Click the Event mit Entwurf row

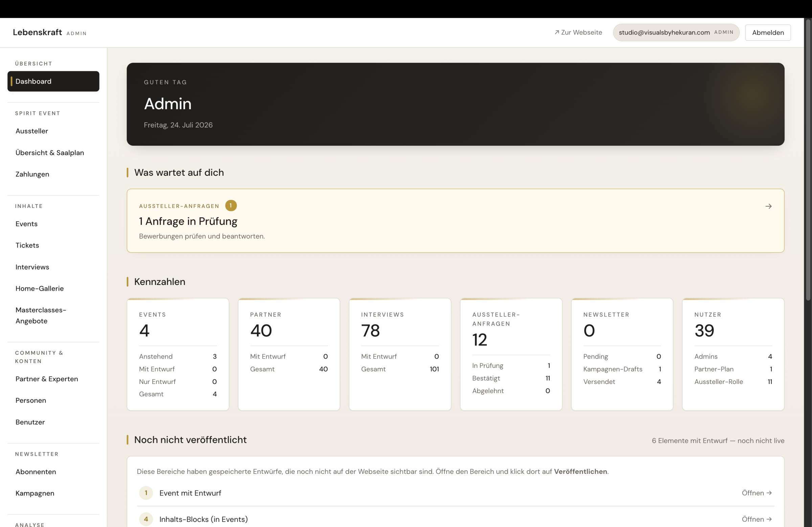(x=455, y=493)
